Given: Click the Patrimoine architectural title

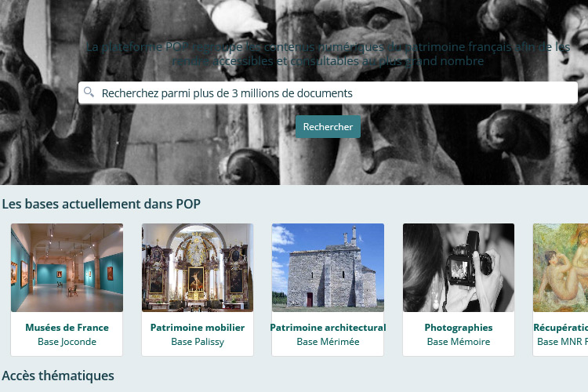Looking at the screenshot, I should pos(328,328).
